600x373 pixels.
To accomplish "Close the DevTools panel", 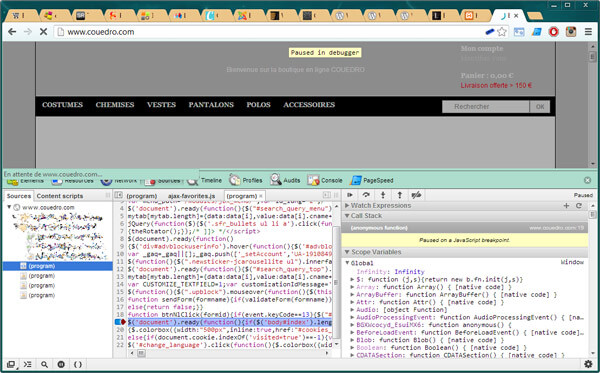I will pyautogui.click(x=588, y=180).
